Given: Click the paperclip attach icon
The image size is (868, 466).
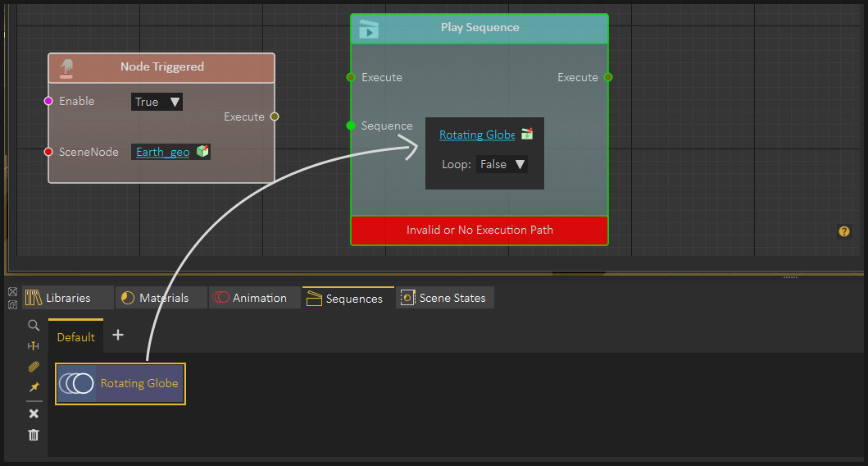Looking at the screenshot, I should [x=34, y=366].
